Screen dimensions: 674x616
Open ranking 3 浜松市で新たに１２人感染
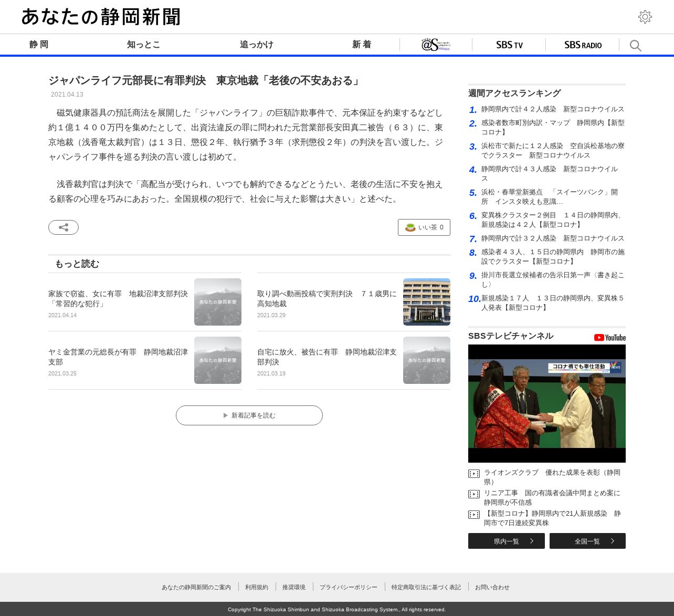click(553, 151)
